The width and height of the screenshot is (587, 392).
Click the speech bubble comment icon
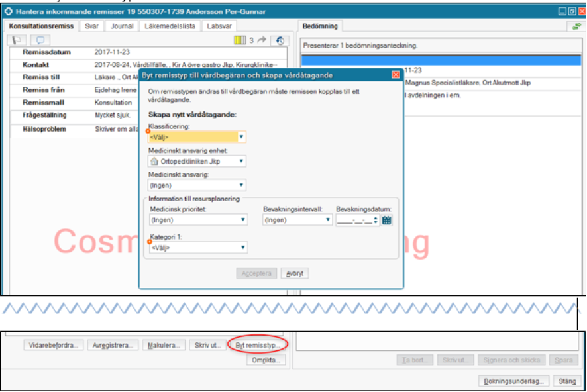tap(40, 40)
